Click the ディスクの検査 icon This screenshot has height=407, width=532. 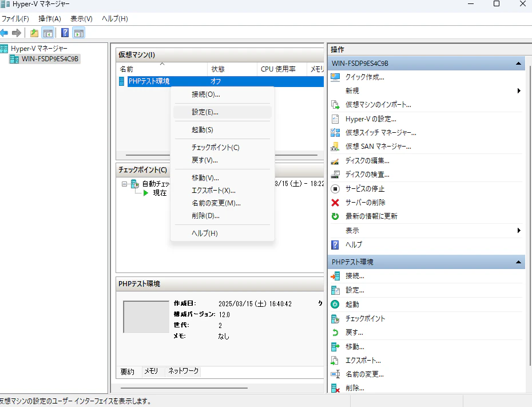point(335,175)
